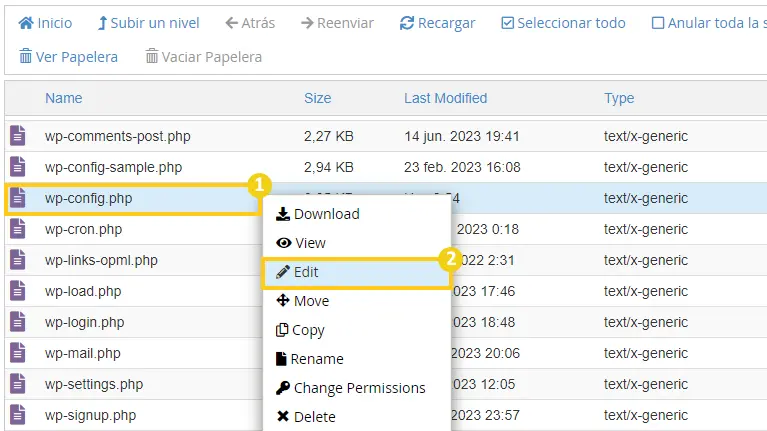Select file wp-mail.php
The width and height of the screenshot is (767, 431).
tap(82, 353)
